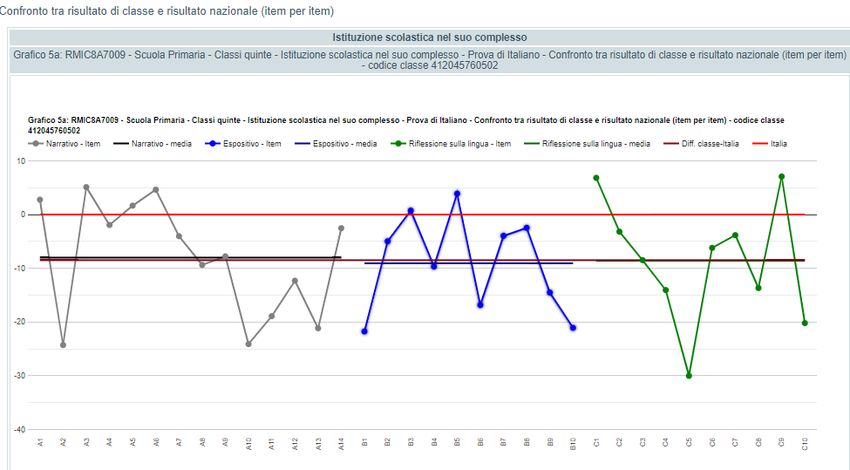
Task: Select the green C5 lowest data point
Action: click(689, 376)
